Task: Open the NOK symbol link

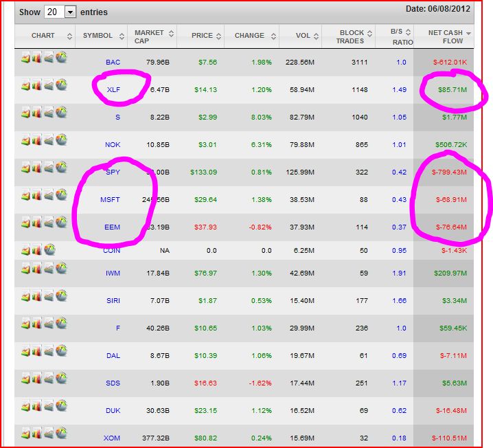Action: point(113,145)
